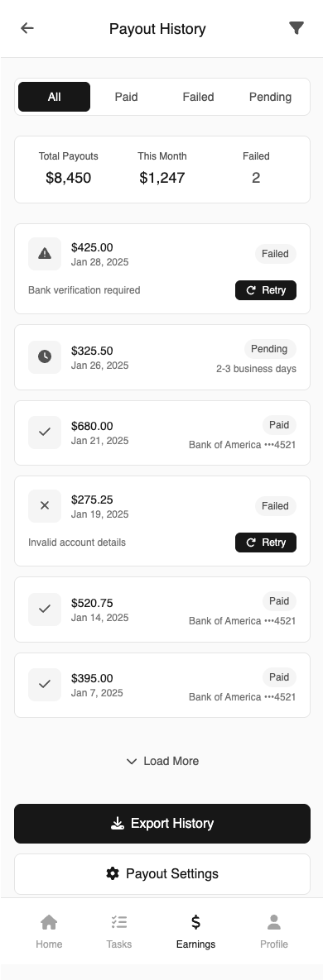The height and width of the screenshot is (980, 323).
Task: Open the filter funnel icon
Action: coord(296,28)
